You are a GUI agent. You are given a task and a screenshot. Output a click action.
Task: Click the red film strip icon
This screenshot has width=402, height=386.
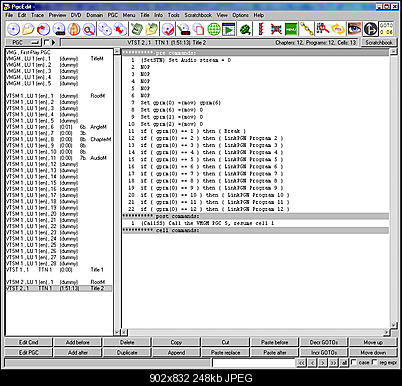(x=261, y=29)
